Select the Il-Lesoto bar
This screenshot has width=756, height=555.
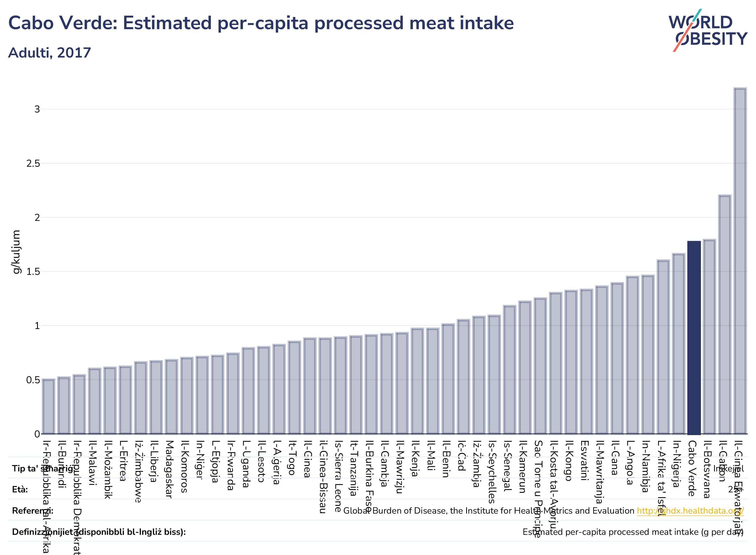coord(264,390)
